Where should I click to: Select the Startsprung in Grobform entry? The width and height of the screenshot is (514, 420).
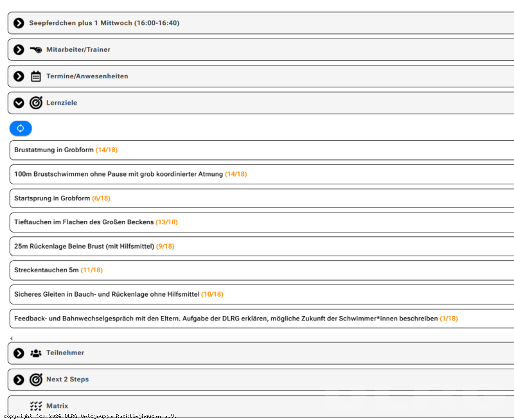[x=262, y=198]
